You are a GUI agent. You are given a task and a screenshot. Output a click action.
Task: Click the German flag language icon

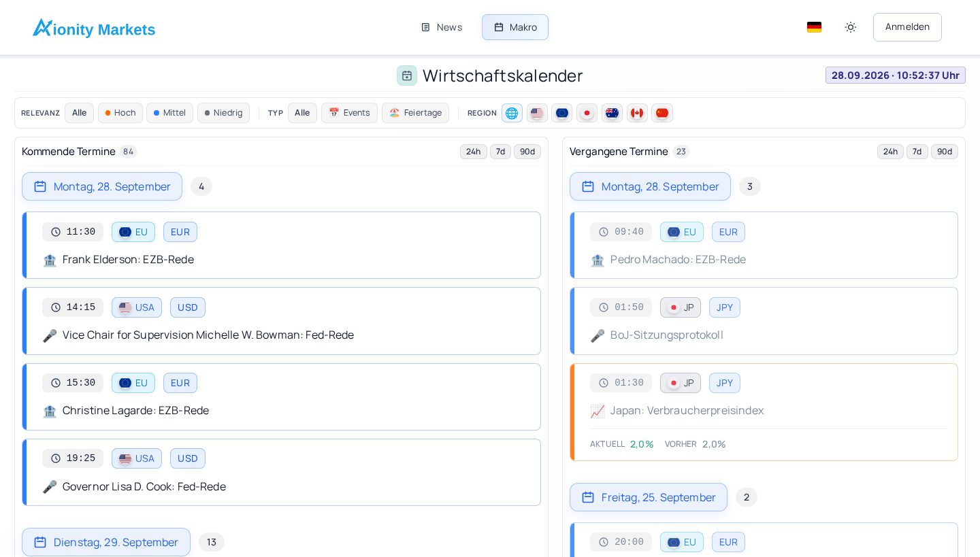tap(814, 27)
